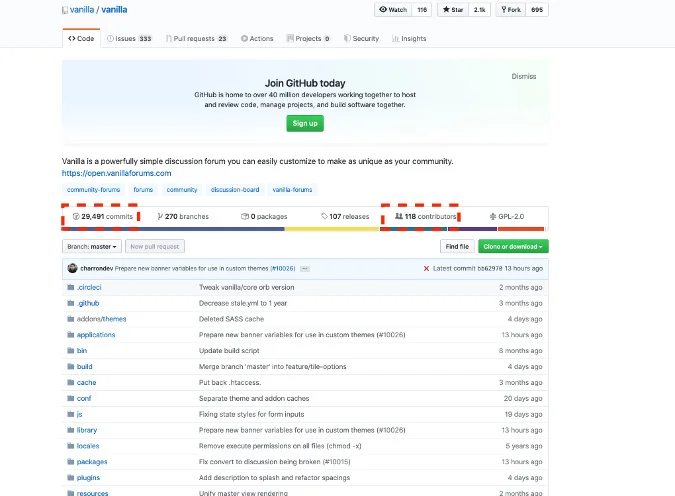Open the open.vanillaforums.com link

click(x=116, y=173)
